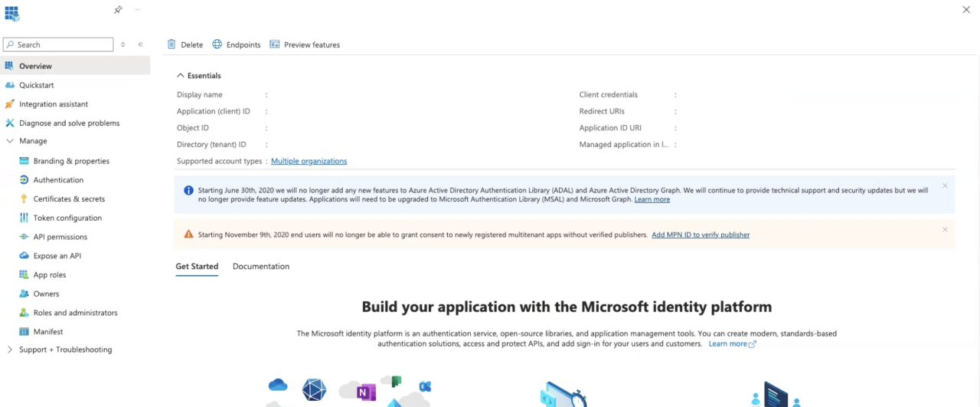Click the API permissions icon
Viewport: 980px width, 407px height.
point(24,237)
